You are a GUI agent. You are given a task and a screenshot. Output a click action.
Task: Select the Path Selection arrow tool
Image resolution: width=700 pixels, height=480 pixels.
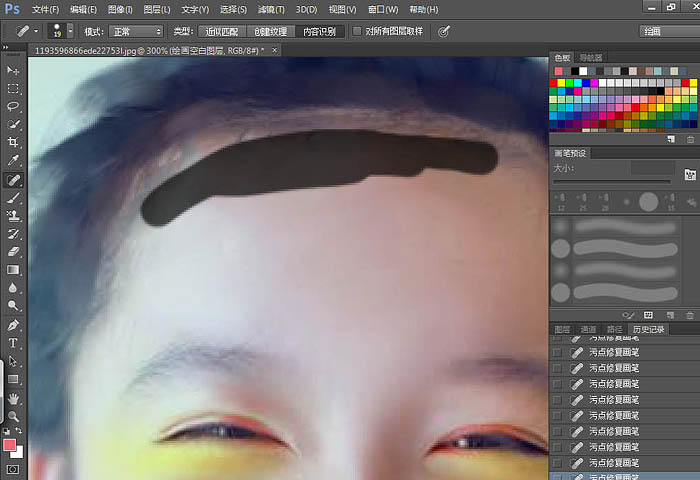pyautogui.click(x=13, y=361)
